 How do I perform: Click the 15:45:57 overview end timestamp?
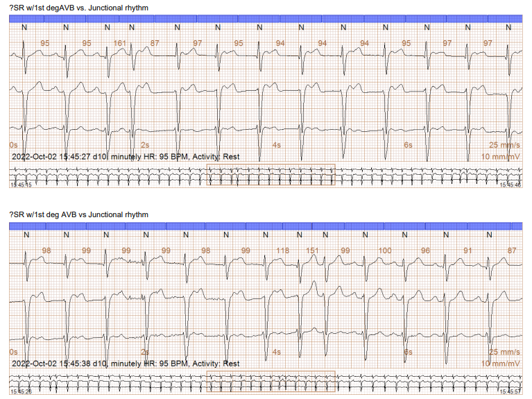[x=510, y=392]
